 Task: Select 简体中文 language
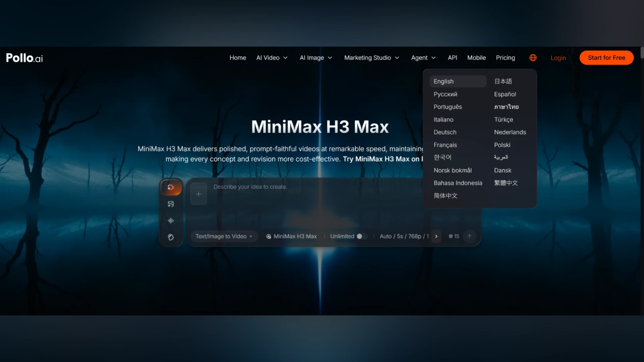tap(445, 196)
